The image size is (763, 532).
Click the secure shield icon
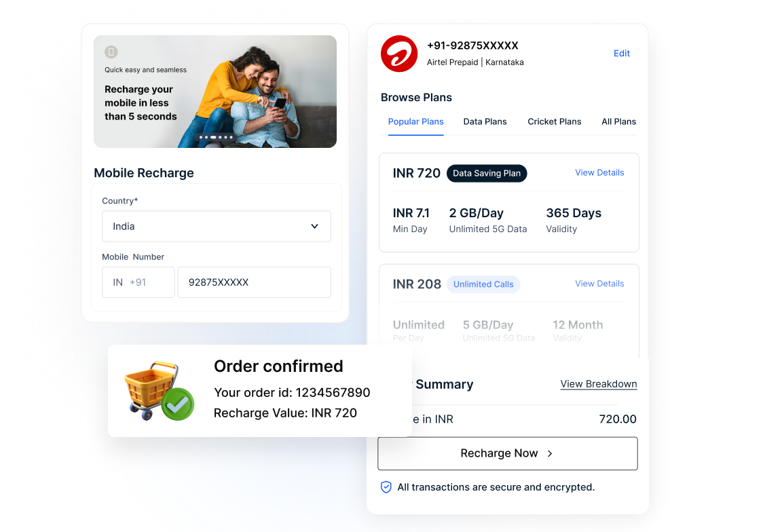[386, 487]
